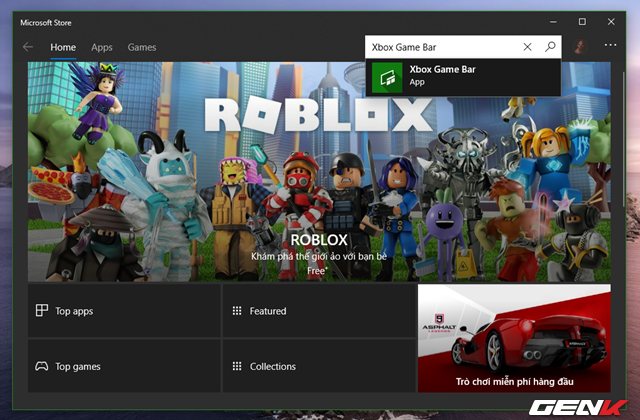Click the green Xbox Game Bar app icon

(388, 76)
